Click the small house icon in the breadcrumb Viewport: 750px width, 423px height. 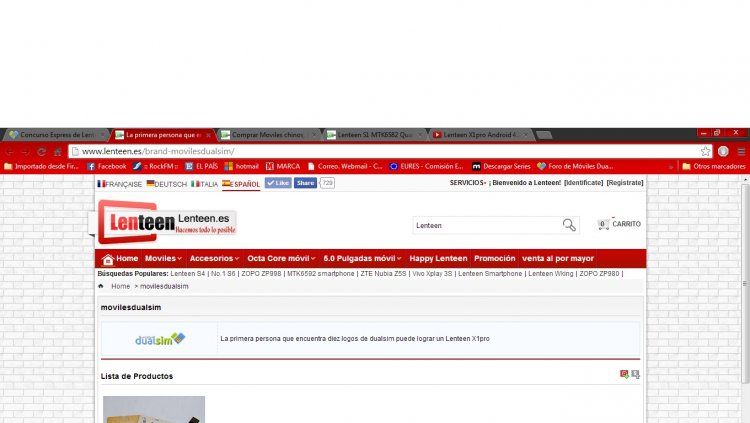pyautogui.click(x=101, y=286)
